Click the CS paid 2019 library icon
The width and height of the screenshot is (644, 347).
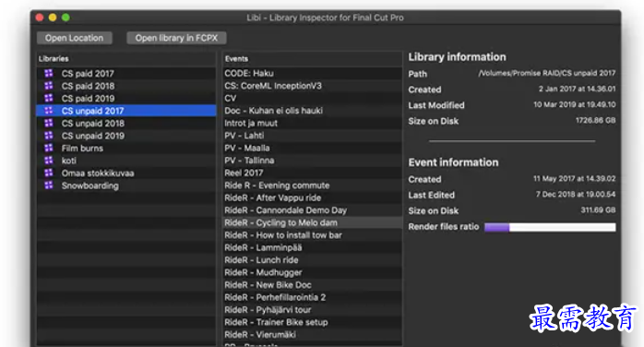click(x=49, y=98)
